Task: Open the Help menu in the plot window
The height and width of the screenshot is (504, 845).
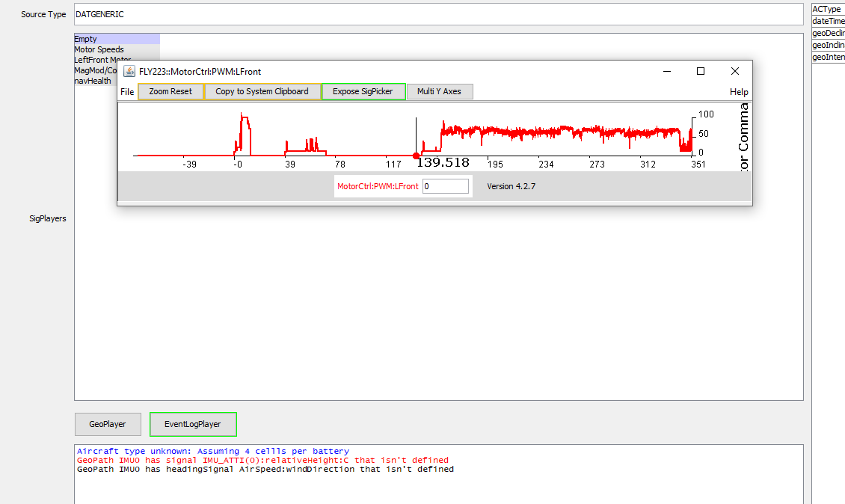Action: [x=738, y=92]
